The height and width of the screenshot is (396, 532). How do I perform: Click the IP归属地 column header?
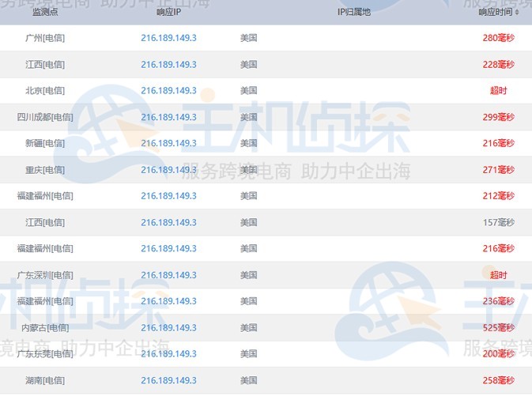[x=354, y=12]
